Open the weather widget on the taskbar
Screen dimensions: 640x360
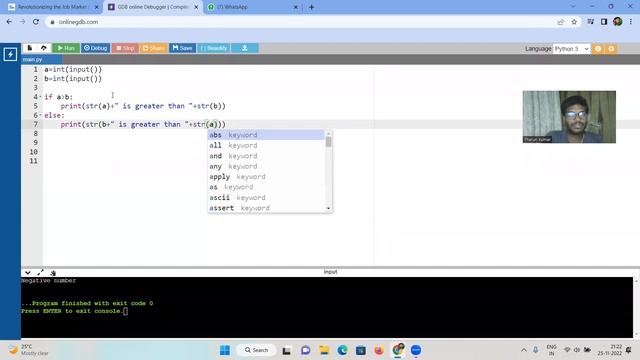pyautogui.click(x=29, y=350)
